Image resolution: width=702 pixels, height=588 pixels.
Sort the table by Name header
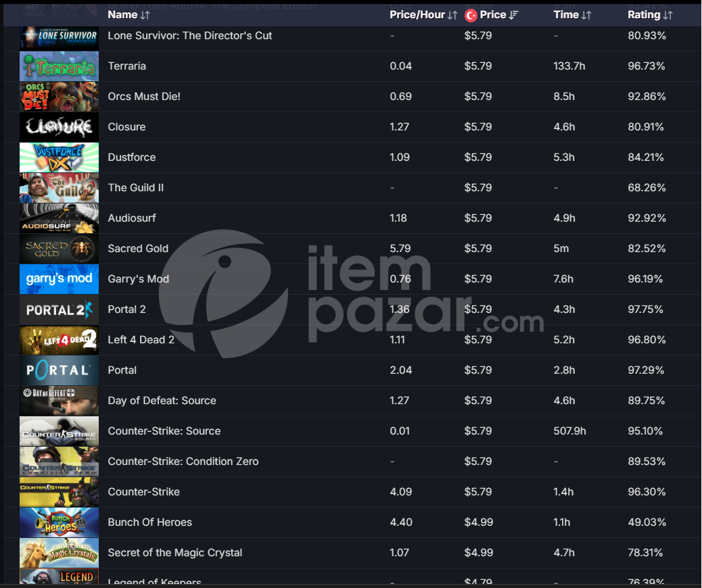[122, 15]
